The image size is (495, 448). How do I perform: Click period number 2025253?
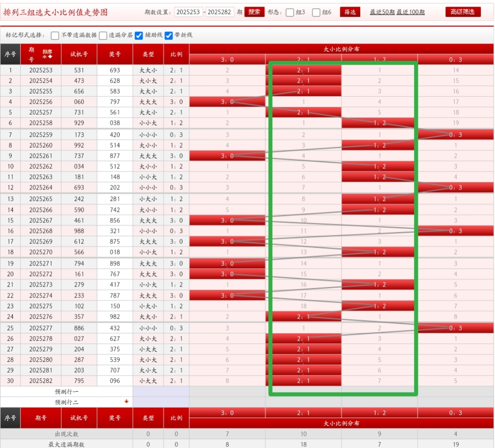[x=41, y=70]
